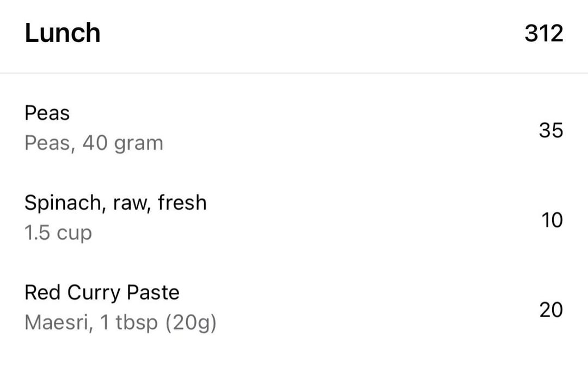Click the divider line below Lunch header
Viewport: 588px width, 369px height.
pyautogui.click(x=294, y=73)
